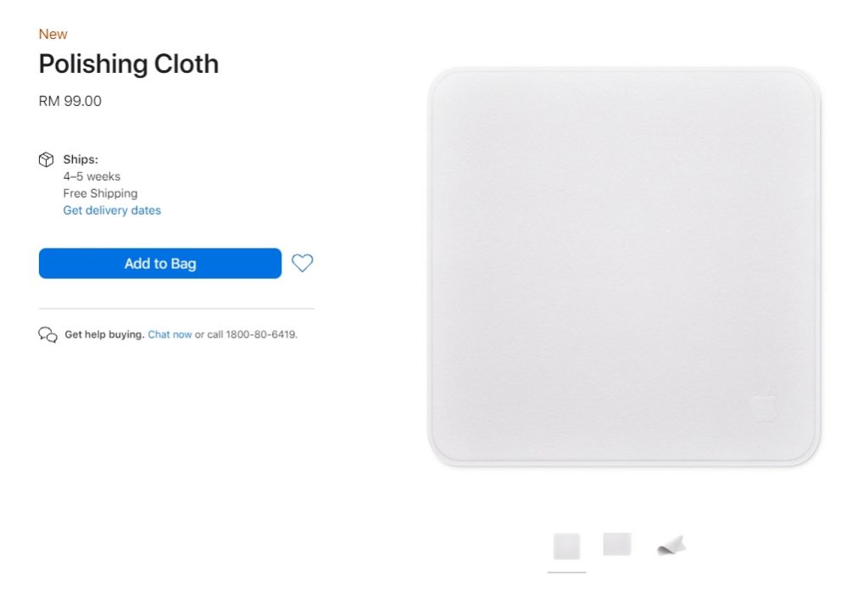Open the Get delivery dates link
This screenshot has width=868, height=592.
112,210
